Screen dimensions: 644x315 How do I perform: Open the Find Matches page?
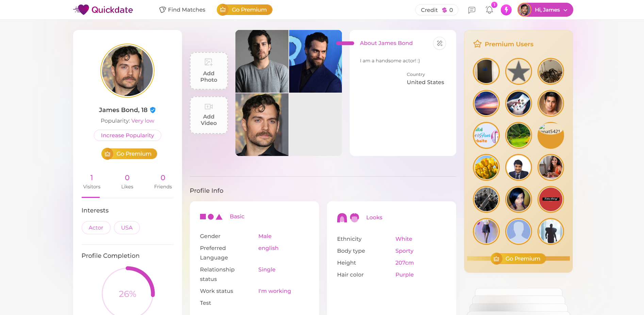pos(182,10)
